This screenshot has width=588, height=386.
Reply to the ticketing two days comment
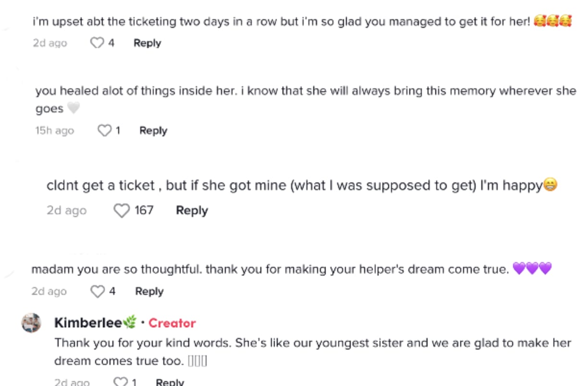pyautogui.click(x=147, y=43)
